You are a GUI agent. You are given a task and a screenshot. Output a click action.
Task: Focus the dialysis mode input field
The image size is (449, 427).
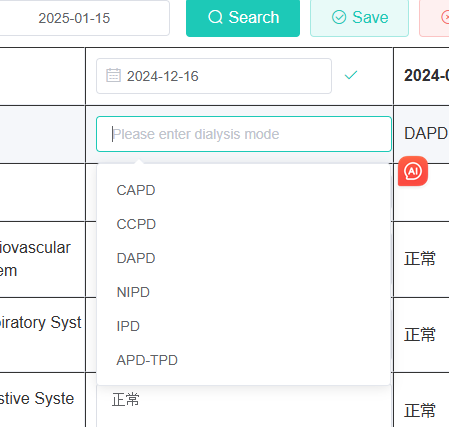[244, 134]
